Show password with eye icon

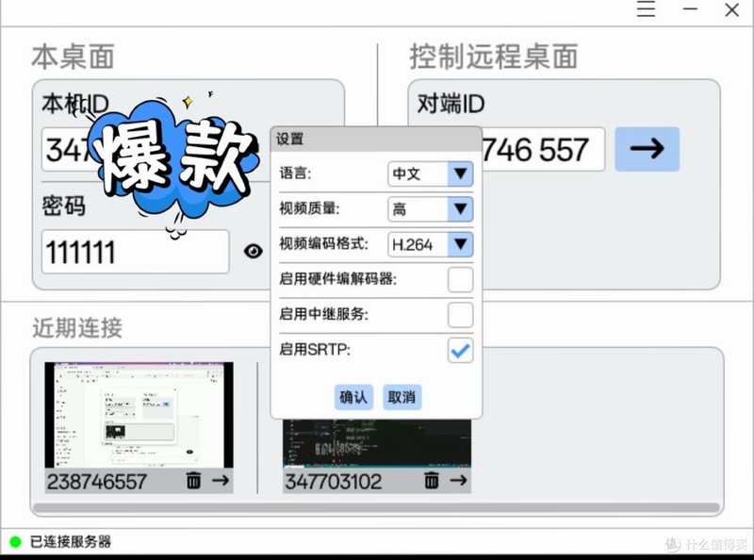pyautogui.click(x=253, y=251)
